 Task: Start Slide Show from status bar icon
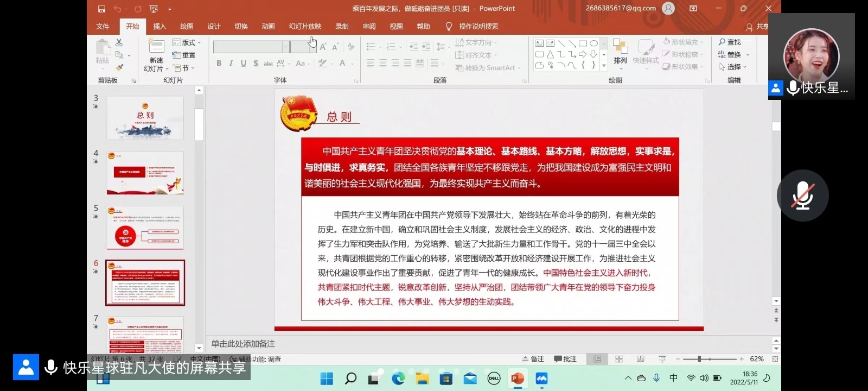662,359
